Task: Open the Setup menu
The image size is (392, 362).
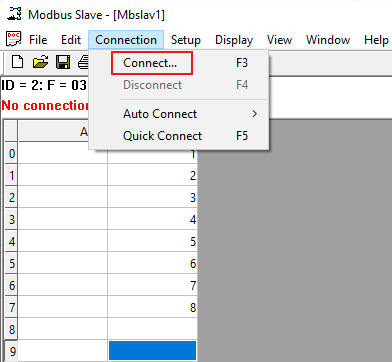Action: click(x=186, y=40)
